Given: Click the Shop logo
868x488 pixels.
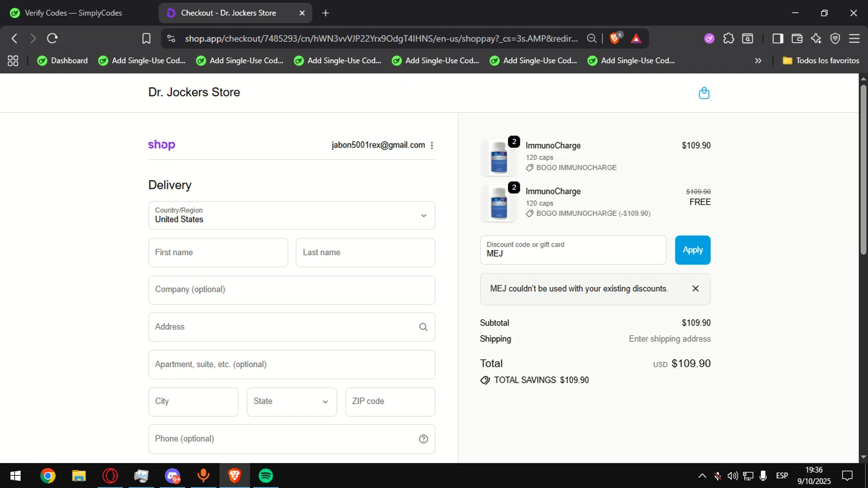Looking at the screenshot, I should click(x=161, y=145).
